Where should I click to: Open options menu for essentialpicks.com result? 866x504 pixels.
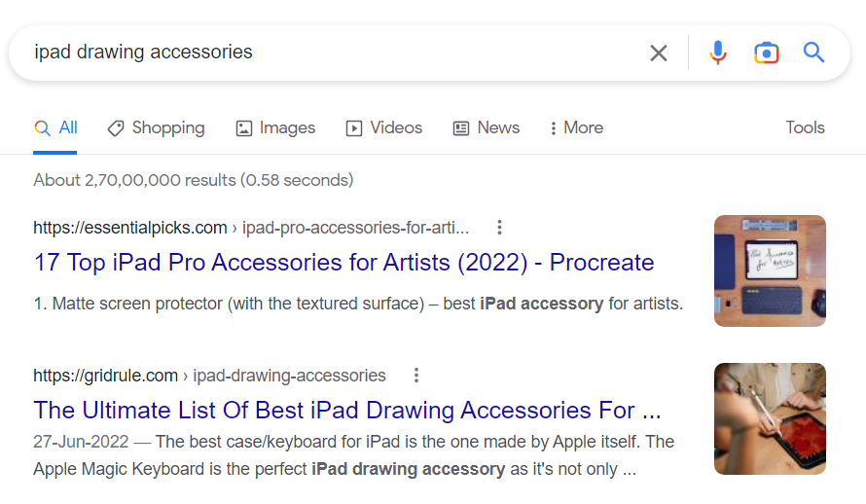[x=499, y=228]
